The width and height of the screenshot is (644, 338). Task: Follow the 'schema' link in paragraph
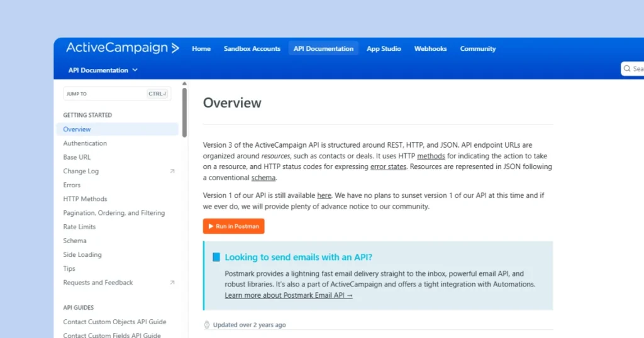click(x=264, y=178)
